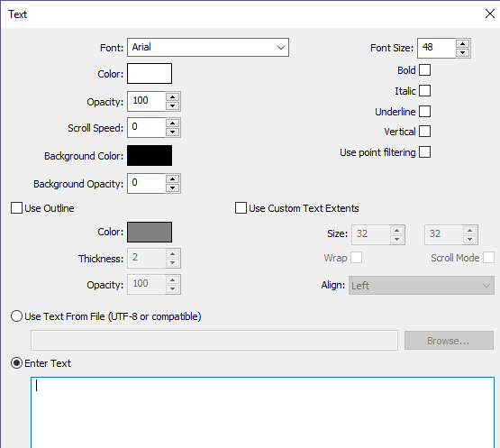Screen dimensions: 500x448
Task: Click the Font Size input field
Action: (436, 48)
